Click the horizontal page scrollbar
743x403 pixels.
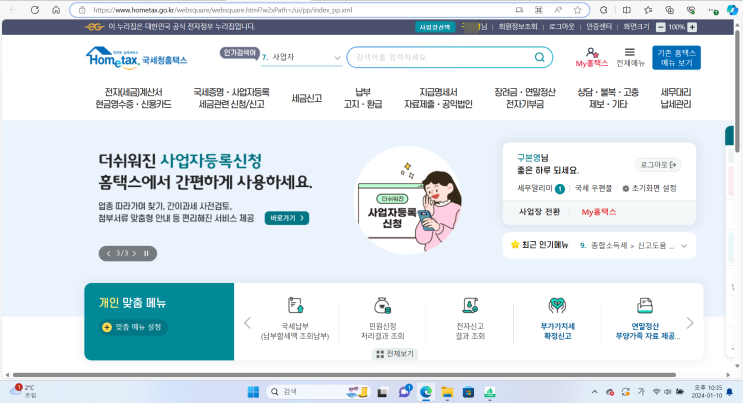pyautogui.click(x=344, y=375)
